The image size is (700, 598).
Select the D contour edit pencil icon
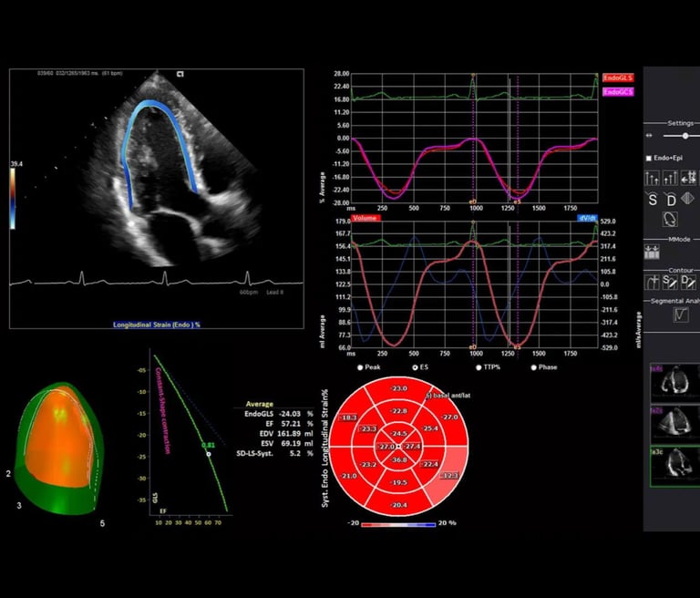[688, 283]
